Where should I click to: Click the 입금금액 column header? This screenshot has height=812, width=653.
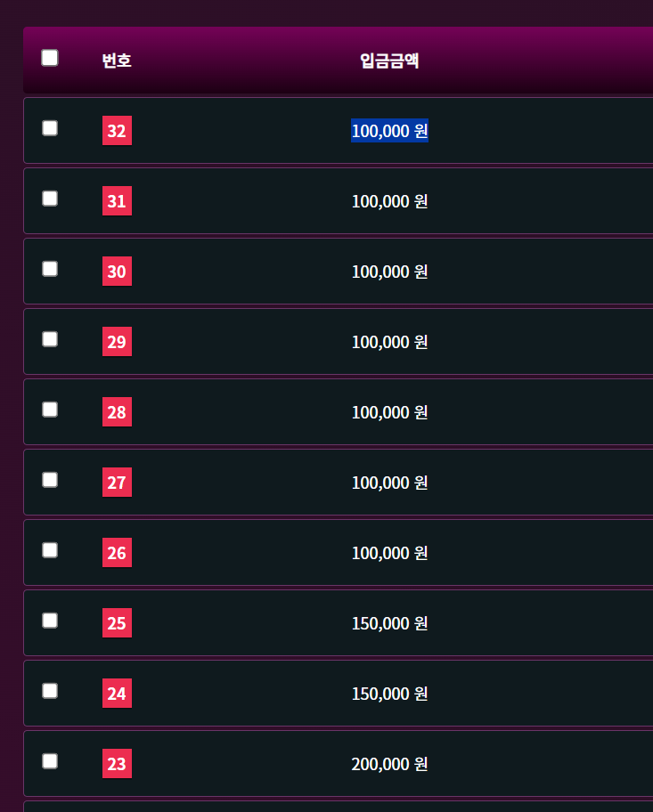tap(389, 61)
